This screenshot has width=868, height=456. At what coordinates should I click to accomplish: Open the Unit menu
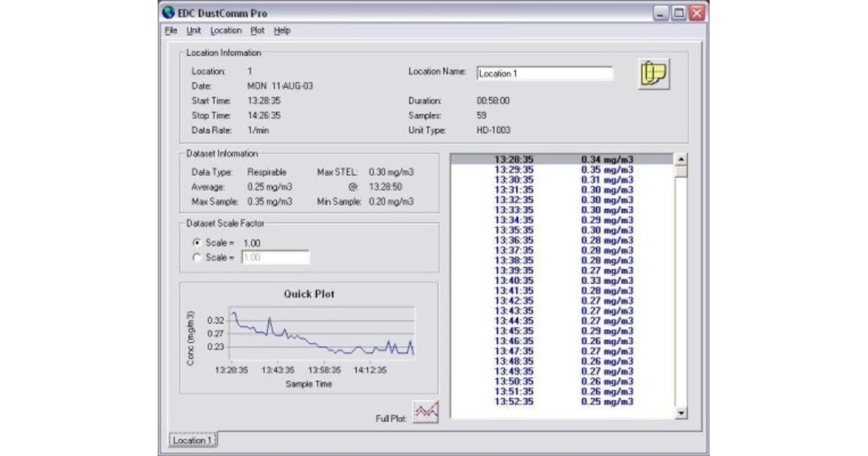pos(194,30)
